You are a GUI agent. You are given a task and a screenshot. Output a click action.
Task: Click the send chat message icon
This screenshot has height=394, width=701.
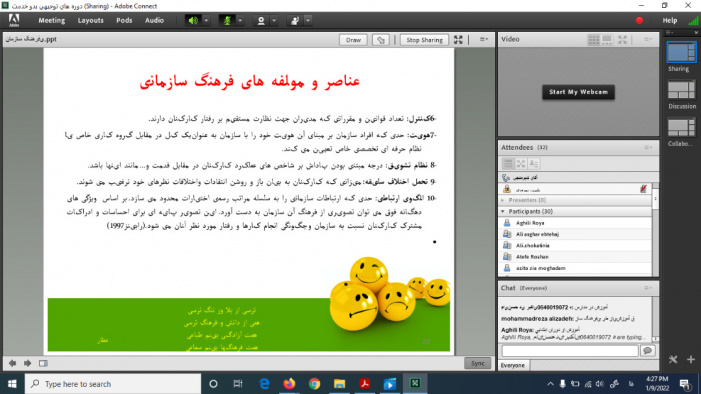[x=647, y=351]
